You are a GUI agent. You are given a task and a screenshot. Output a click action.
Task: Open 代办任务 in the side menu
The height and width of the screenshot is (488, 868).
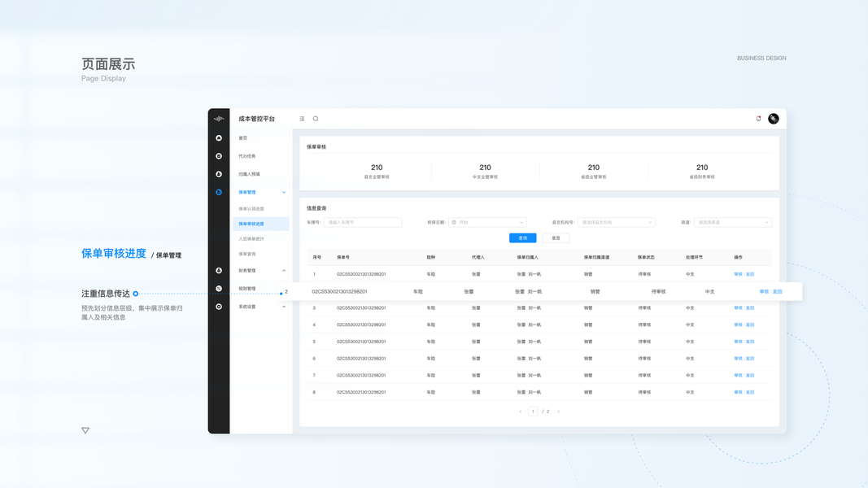pos(246,156)
